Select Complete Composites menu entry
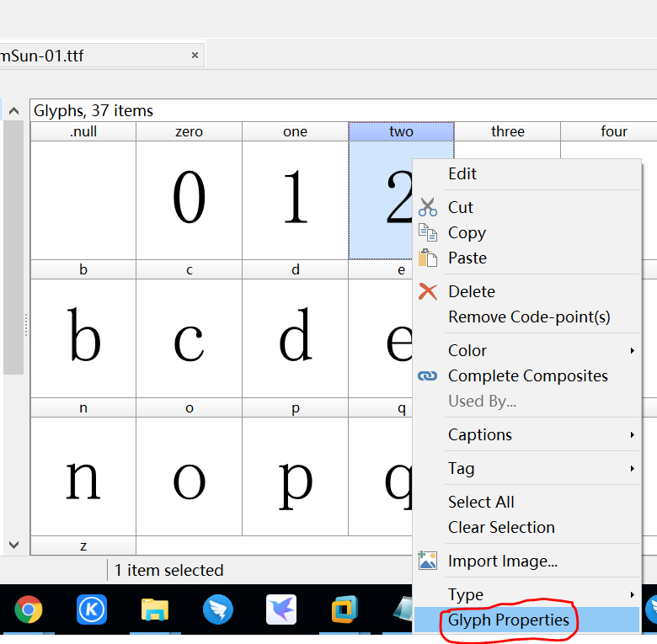Screen dimensions: 657x644 pyautogui.click(x=527, y=376)
